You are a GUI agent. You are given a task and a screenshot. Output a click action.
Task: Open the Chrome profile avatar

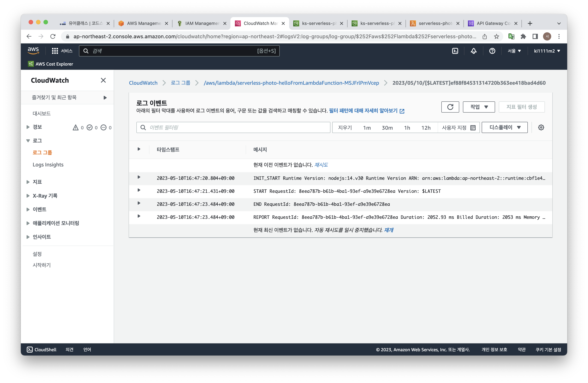[x=547, y=37]
